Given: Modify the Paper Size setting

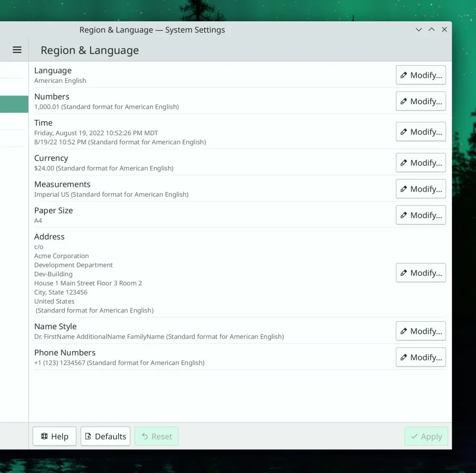Looking at the screenshot, I should tap(421, 215).
